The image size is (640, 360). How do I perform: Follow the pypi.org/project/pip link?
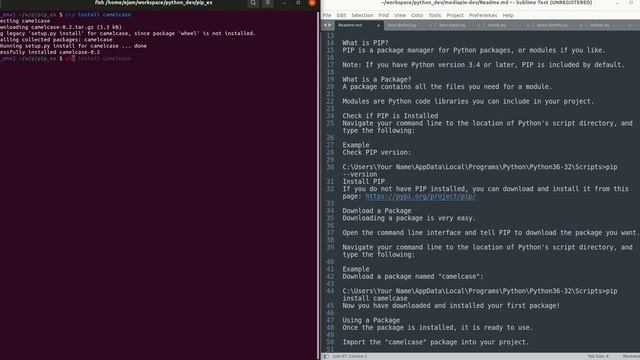coord(420,196)
